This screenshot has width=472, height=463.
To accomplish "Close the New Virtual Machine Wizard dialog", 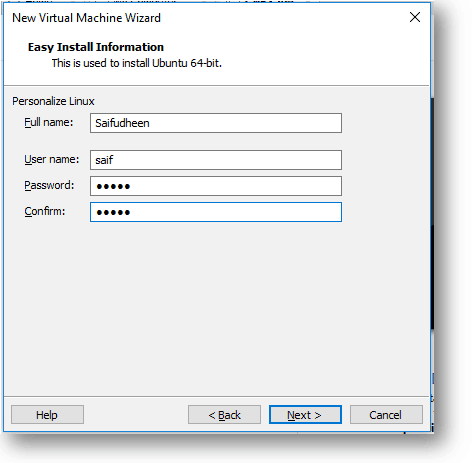I will pos(415,17).
